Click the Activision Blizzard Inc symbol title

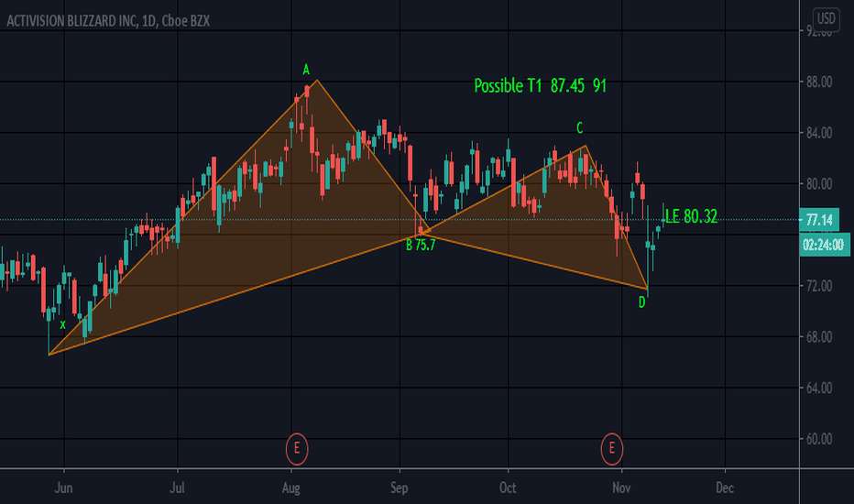pyautogui.click(x=108, y=21)
